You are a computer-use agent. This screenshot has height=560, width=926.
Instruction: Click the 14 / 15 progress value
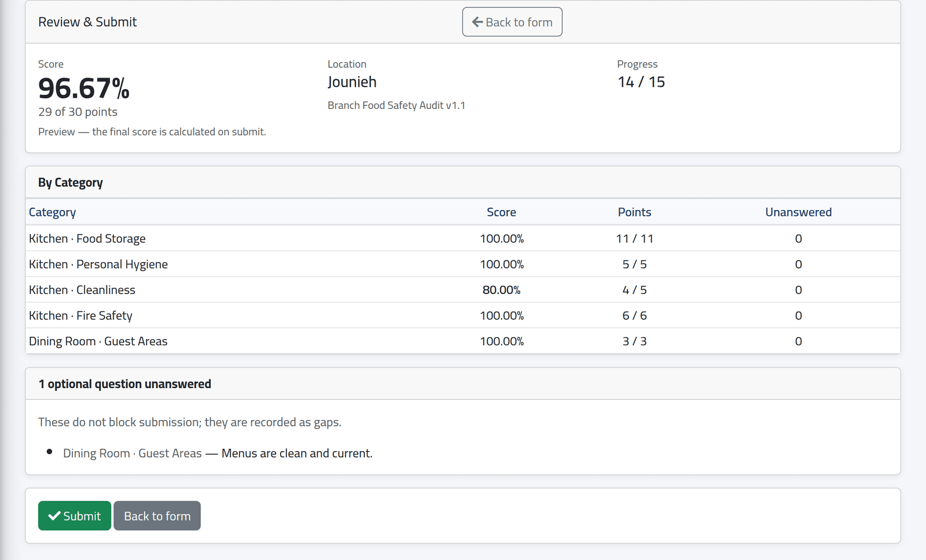(x=641, y=82)
